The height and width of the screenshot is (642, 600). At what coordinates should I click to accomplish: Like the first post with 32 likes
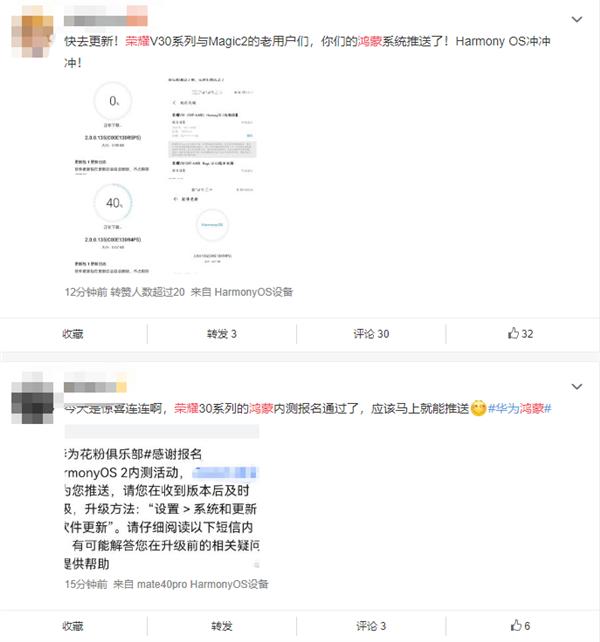tap(521, 334)
